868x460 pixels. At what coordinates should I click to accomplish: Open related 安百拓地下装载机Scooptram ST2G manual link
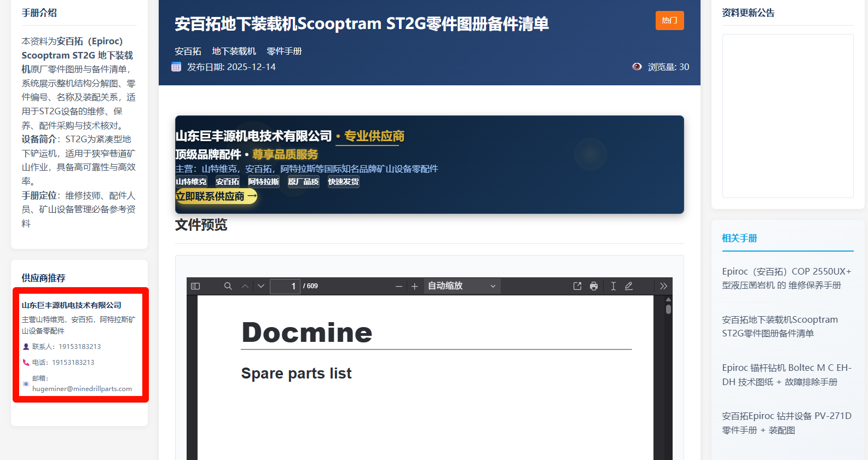tap(780, 327)
